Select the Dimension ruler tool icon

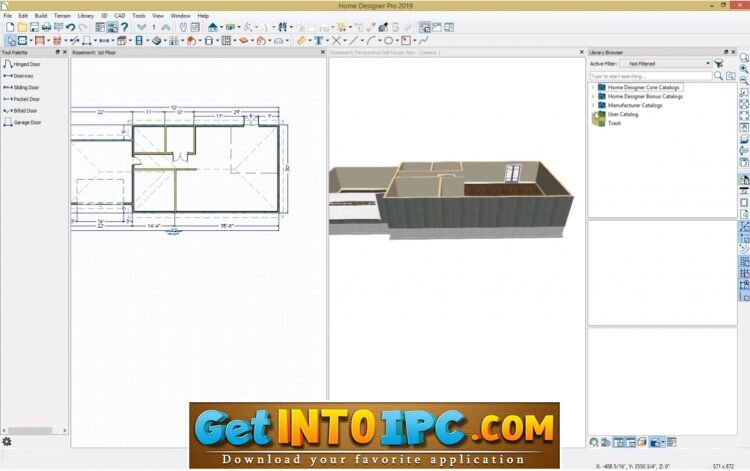click(x=301, y=41)
